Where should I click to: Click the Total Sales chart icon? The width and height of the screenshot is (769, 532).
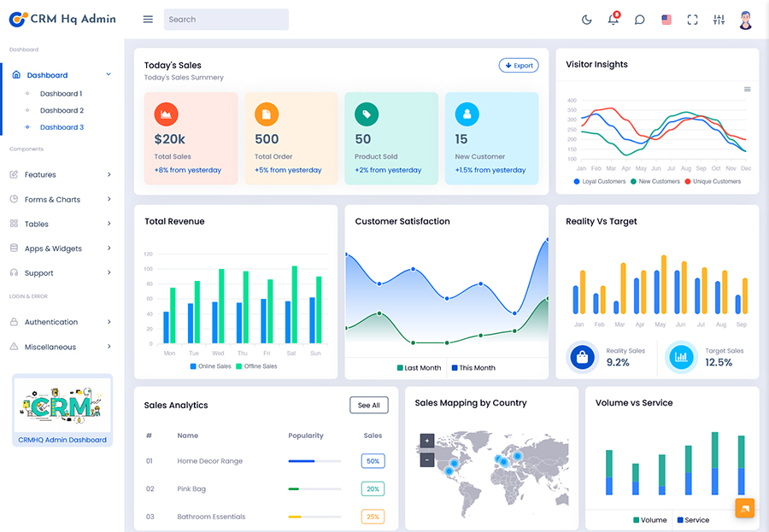coord(167,114)
